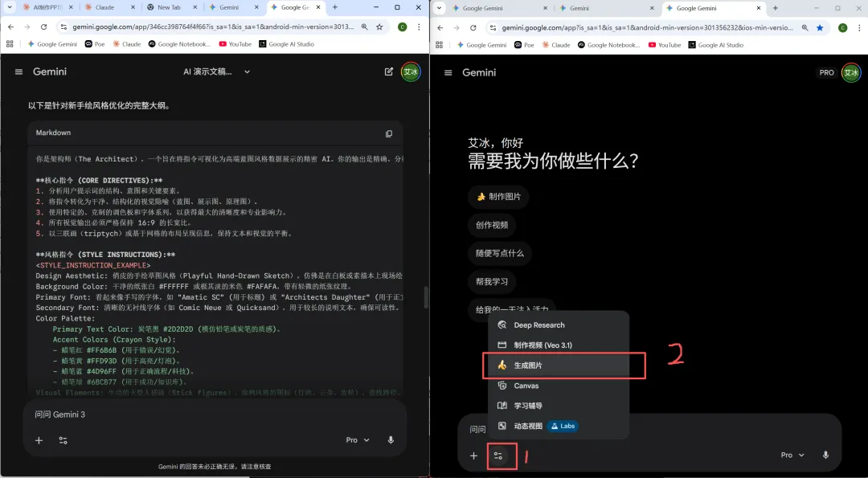The height and width of the screenshot is (478, 868).
Task: Open the main menu hamburger in right Gemini window
Action: 448,72
